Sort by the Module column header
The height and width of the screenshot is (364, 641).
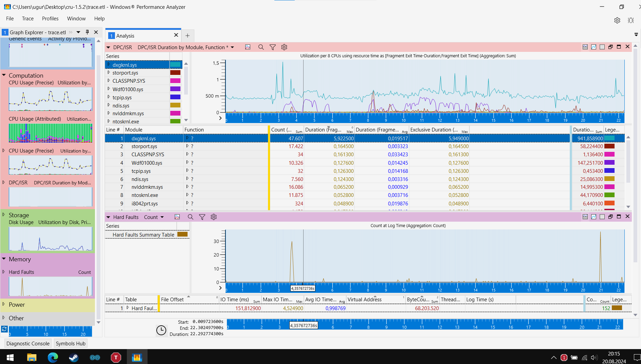click(153, 130)
